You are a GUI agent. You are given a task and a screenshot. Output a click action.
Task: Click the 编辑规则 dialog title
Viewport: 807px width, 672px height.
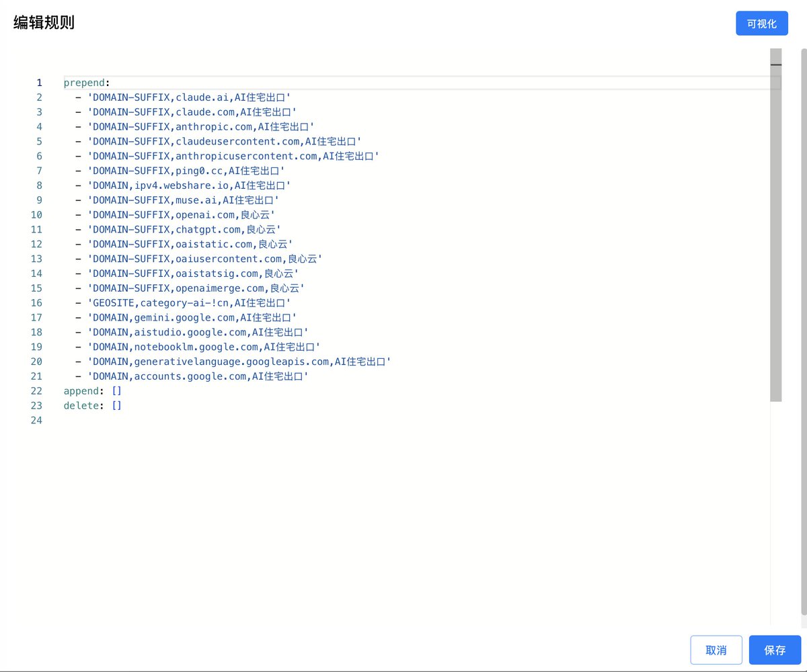[x=44, y=22]
